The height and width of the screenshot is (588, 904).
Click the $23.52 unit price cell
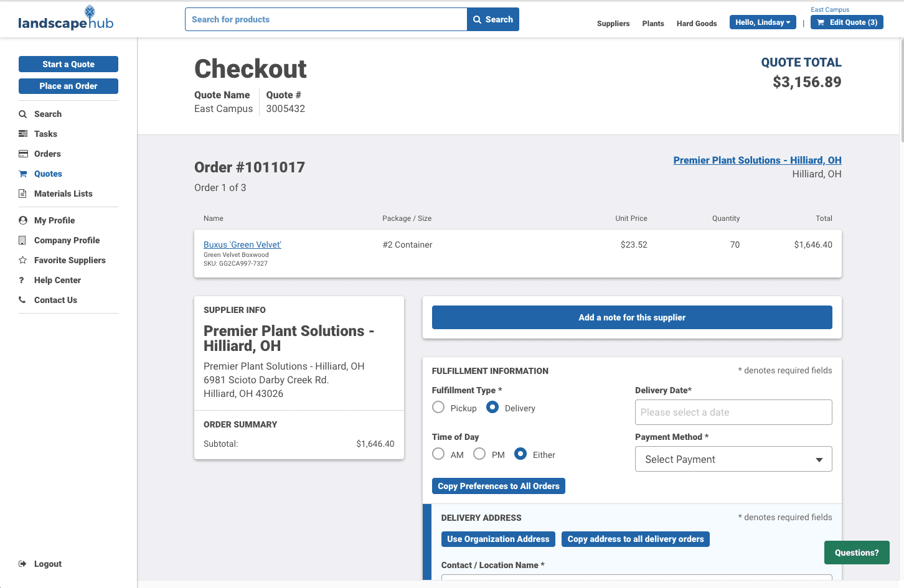[634, 245]
